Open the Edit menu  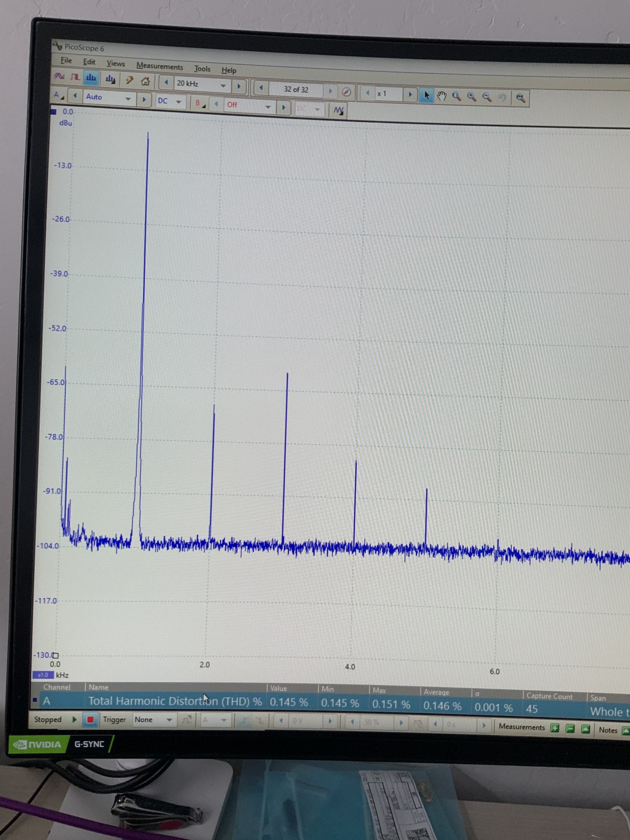click(89, 62)
